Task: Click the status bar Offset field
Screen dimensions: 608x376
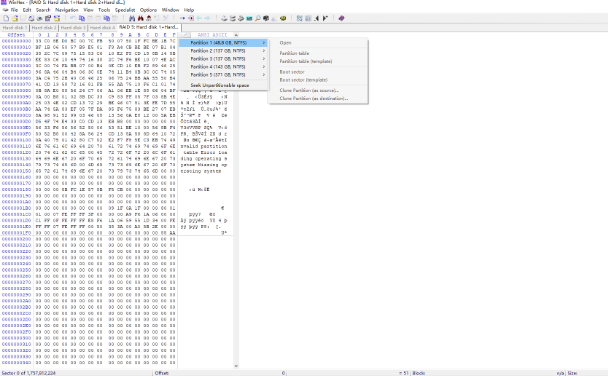Action: [x=219, y=373]
